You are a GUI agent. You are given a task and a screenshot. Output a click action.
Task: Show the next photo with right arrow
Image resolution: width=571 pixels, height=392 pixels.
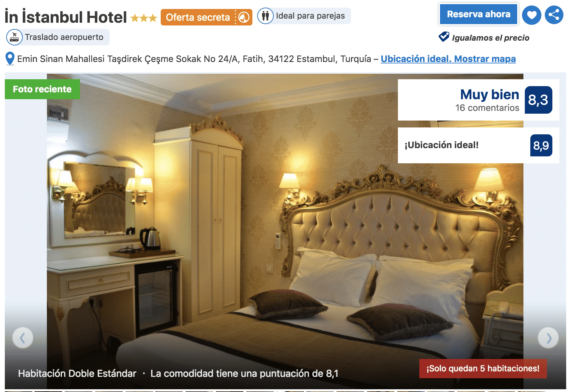[548, 338]
